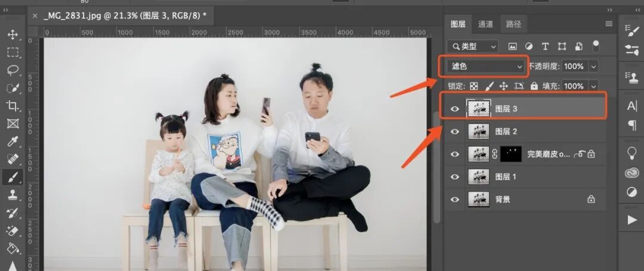Hide 图层 1 with its eye icon
644x271 pixels.
pos(454,177)
